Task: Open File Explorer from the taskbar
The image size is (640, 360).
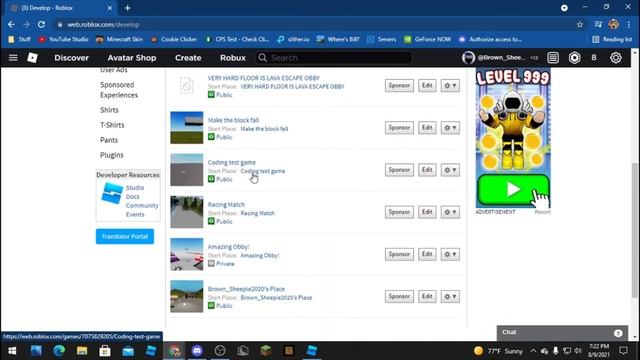Action: (x=82, y=351)
